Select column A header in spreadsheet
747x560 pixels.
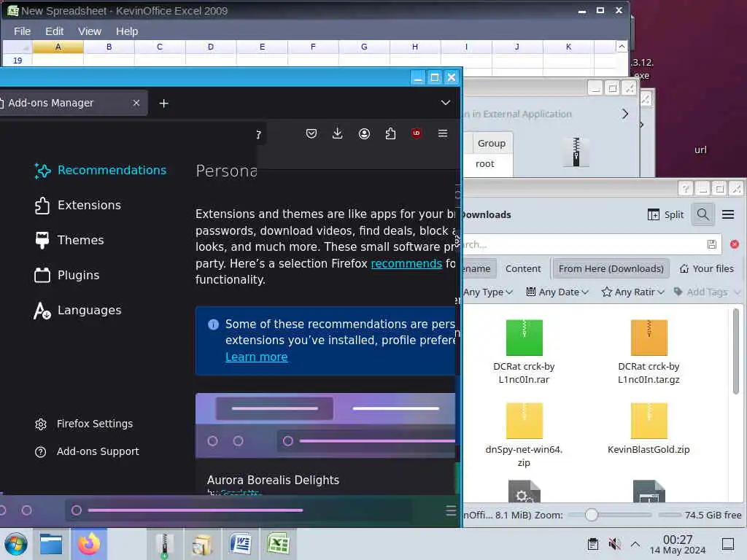click(x=58, y=47)
